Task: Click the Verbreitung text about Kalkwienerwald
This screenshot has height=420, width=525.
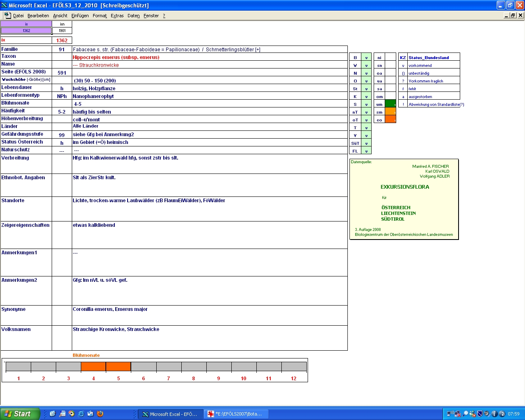Action: pyautogui.click(x=210, y=164)
